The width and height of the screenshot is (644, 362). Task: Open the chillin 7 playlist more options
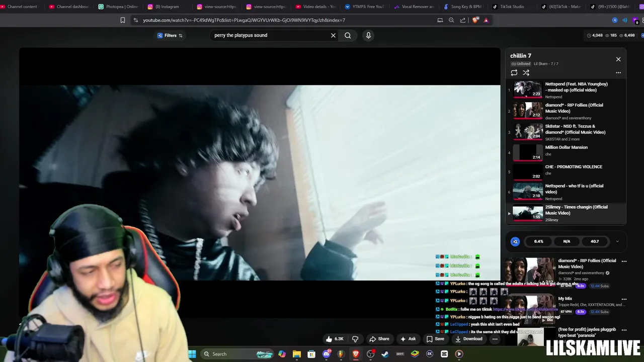click(618, 73)
